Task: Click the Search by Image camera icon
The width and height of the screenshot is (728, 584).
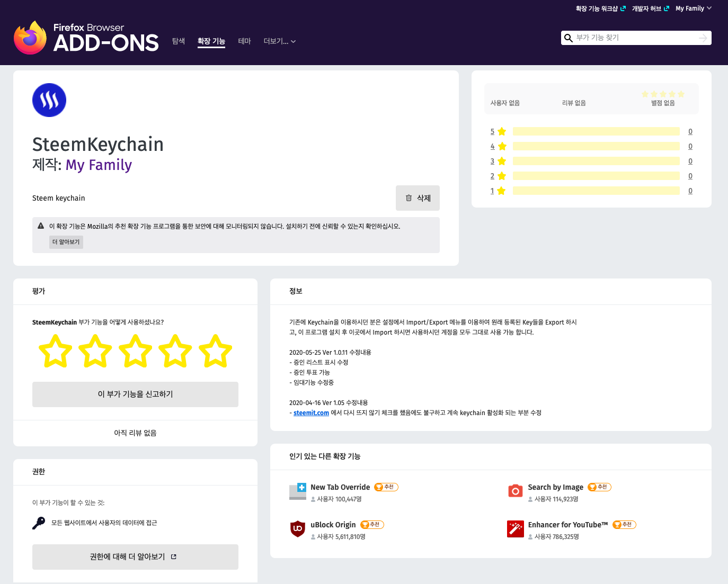Action: click(x=515, y=491)
